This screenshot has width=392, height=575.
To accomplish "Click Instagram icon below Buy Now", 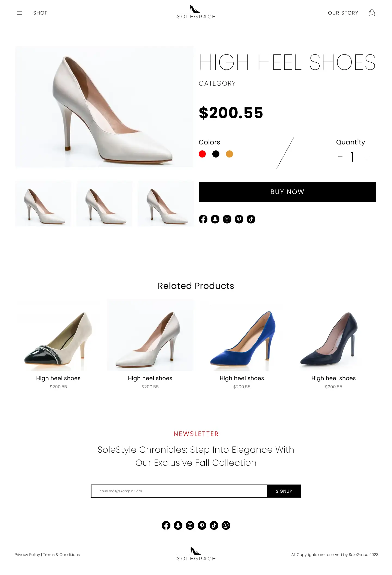I will 227,219.
